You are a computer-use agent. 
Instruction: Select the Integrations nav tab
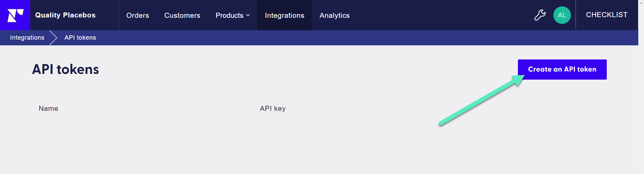pos(284,15)
